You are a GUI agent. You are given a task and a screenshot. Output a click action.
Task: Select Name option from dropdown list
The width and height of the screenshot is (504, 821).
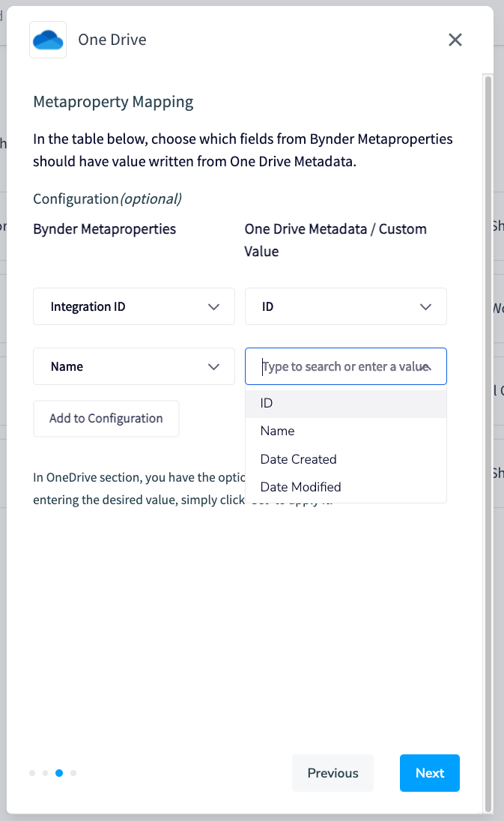(346, 431)
